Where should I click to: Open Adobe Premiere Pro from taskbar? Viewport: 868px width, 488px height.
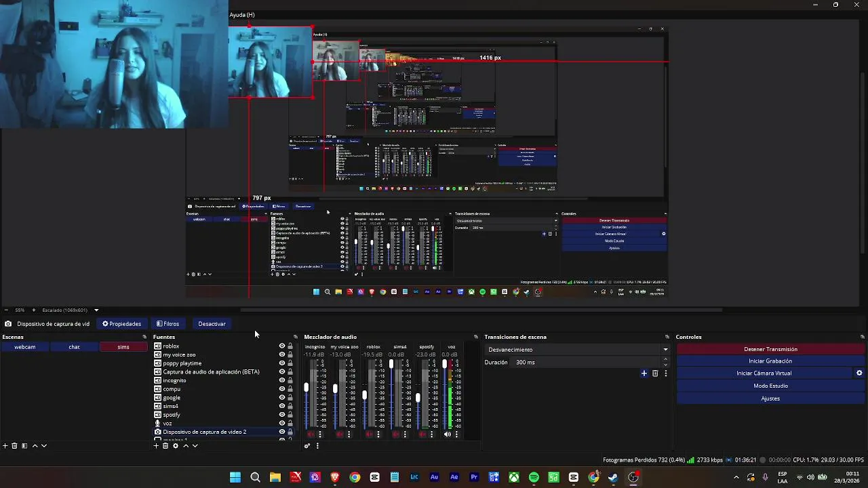pyautogui.click(x=474, y=477)
